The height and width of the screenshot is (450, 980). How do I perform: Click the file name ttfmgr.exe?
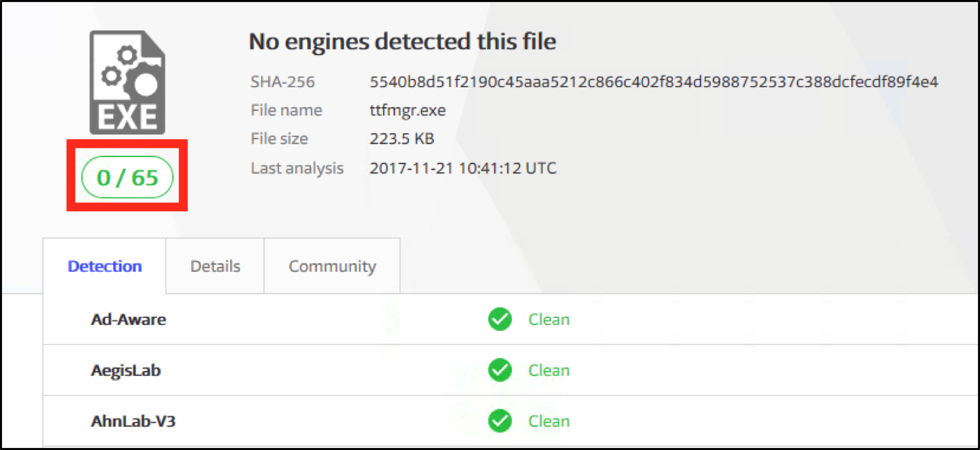click(407, 110)
